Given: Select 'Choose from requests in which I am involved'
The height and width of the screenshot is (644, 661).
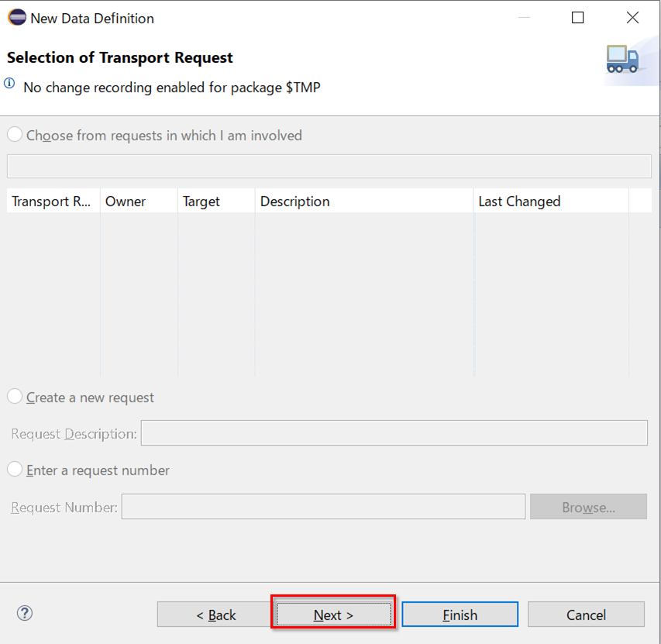Looking at the screenshot, I should [14, 133].
